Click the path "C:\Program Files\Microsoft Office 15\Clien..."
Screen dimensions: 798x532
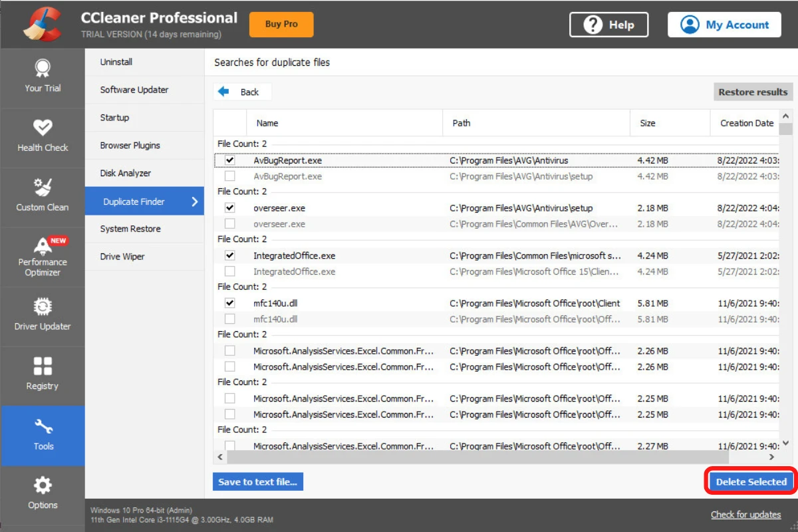(x=535, y=271)
